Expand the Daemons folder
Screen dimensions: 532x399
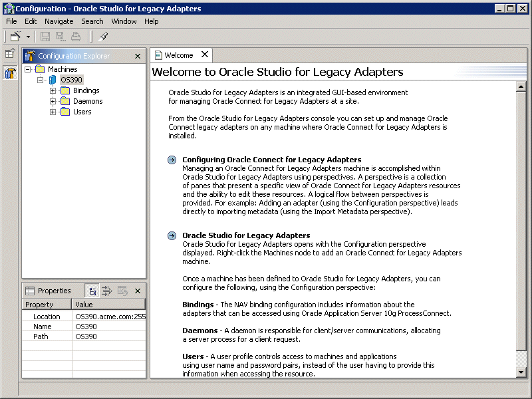53,101
